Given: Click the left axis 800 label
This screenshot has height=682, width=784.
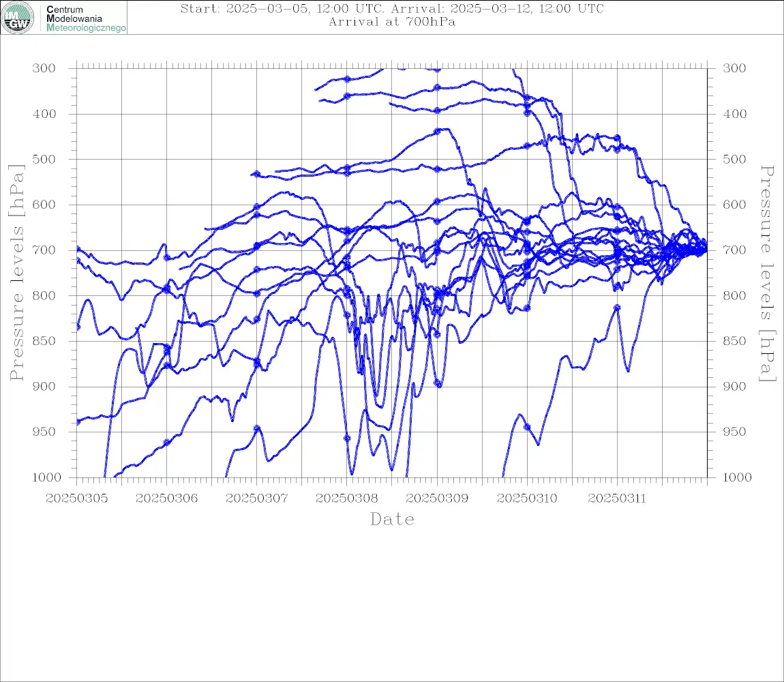Looking at the screenshot, I should pos(44,296).
